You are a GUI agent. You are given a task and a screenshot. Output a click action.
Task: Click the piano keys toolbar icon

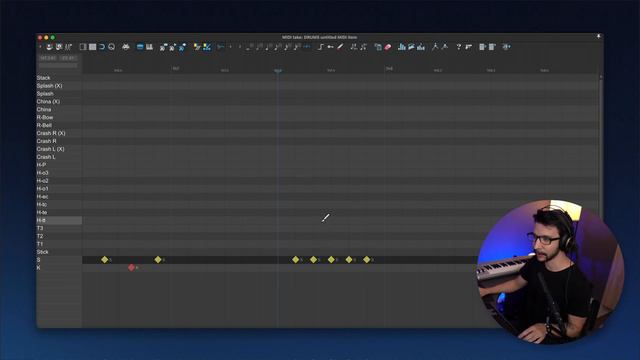point(149,47)
